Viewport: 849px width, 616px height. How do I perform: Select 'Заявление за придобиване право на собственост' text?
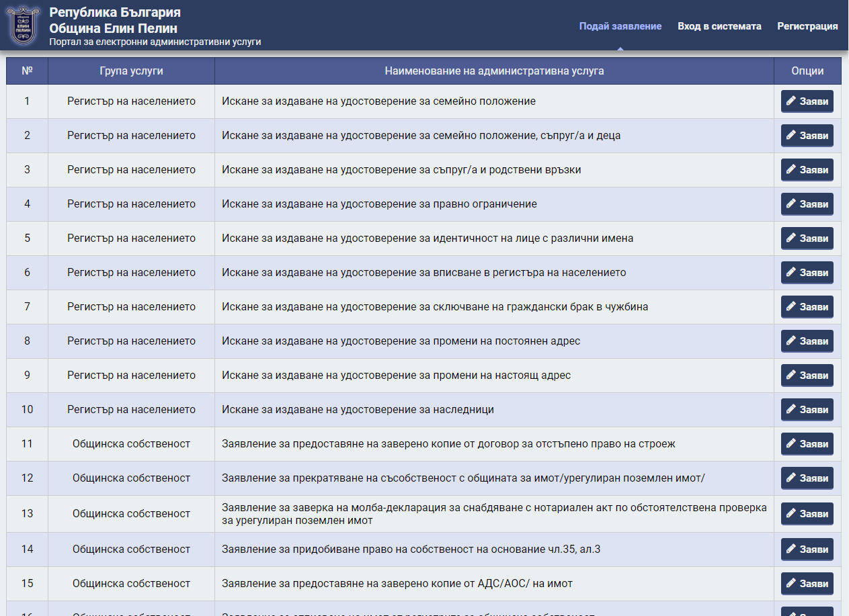[x=411, y=549]
